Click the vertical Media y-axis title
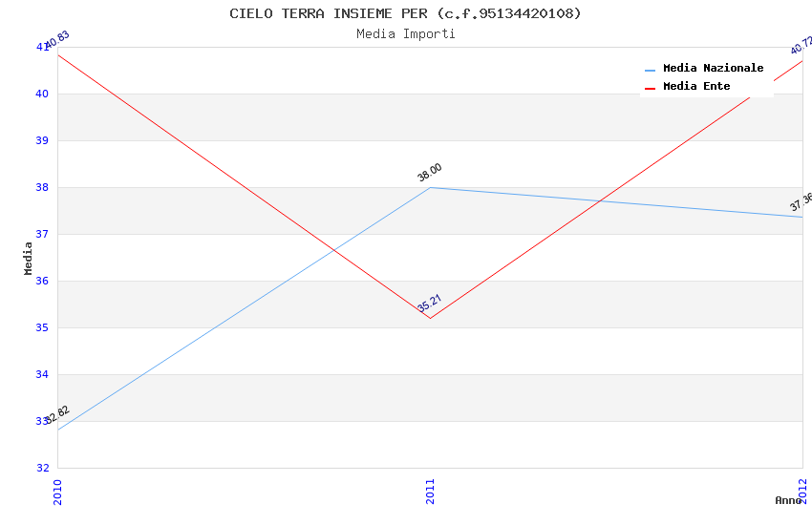 coord(28,258)
